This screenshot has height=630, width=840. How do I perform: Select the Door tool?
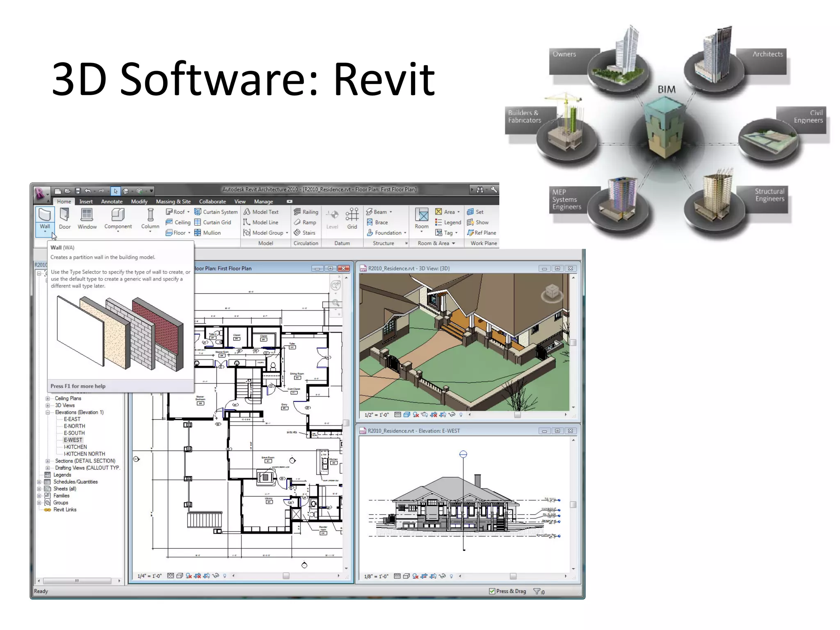(x=65, y=219)
